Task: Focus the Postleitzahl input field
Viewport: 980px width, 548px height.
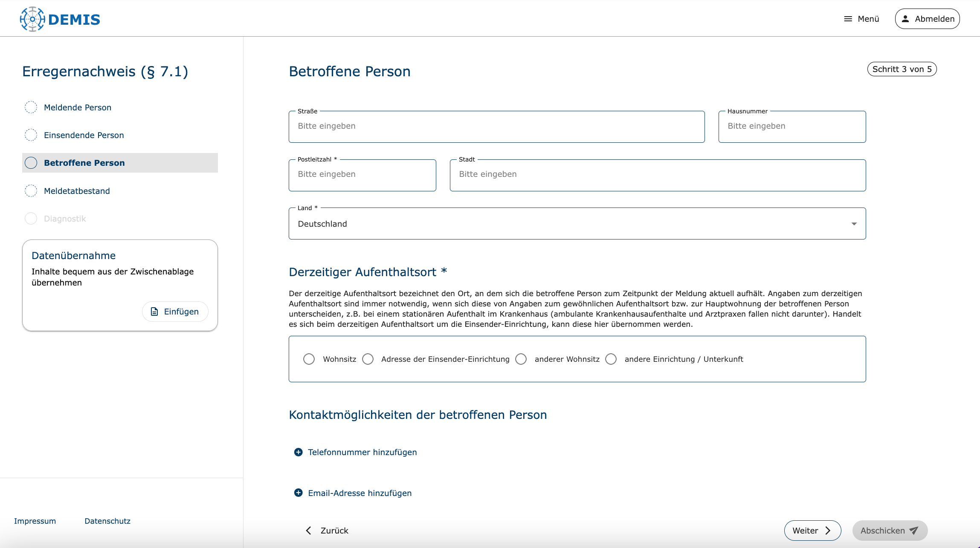Action: (362, 175)
